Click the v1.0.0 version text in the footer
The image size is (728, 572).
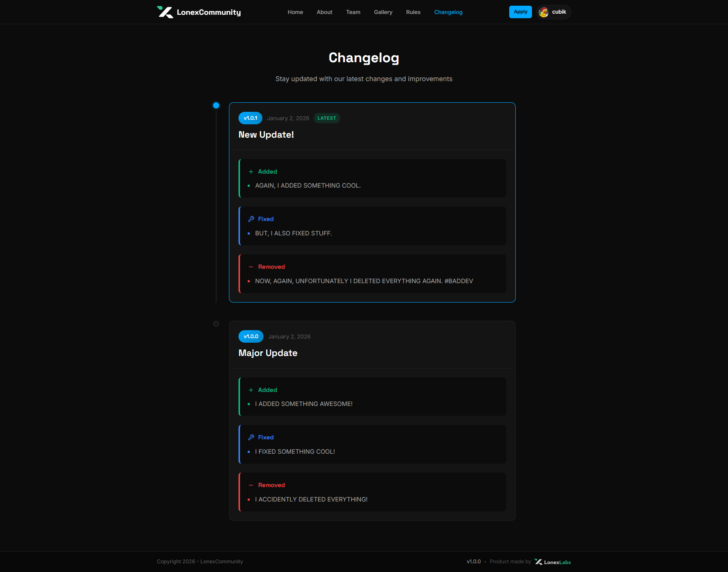474,562
